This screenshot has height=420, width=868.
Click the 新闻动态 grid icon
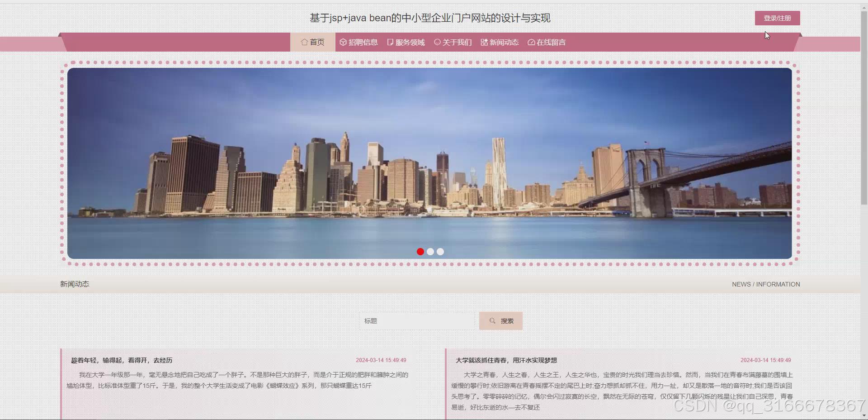point(483,42)
